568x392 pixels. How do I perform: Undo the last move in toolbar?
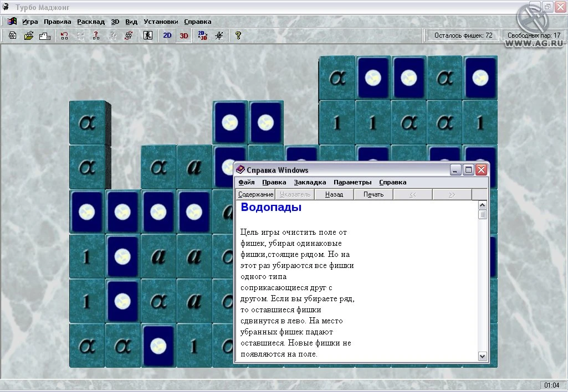[64, 35]
